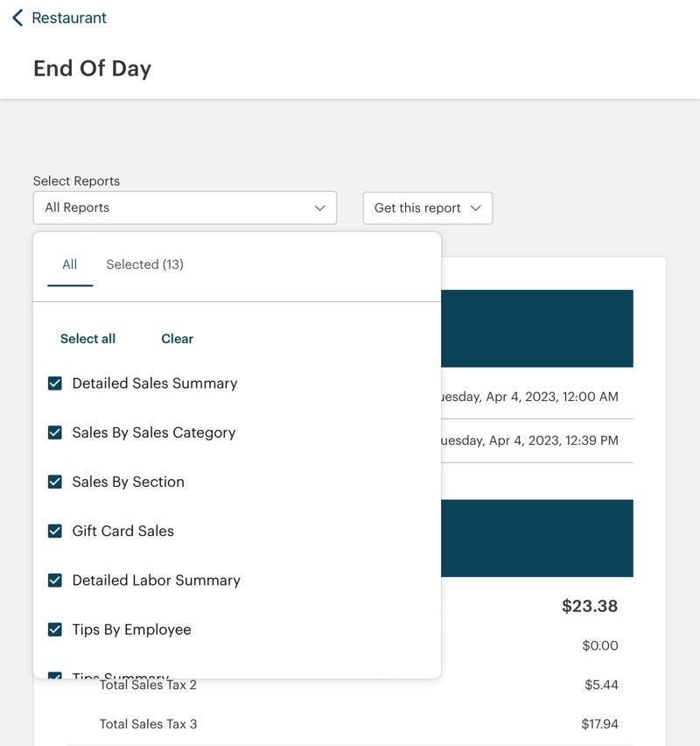The height and width of the screenshot is (746, 700).
Task: Click the End Of Day heading
Action: [x=92, y=68]
